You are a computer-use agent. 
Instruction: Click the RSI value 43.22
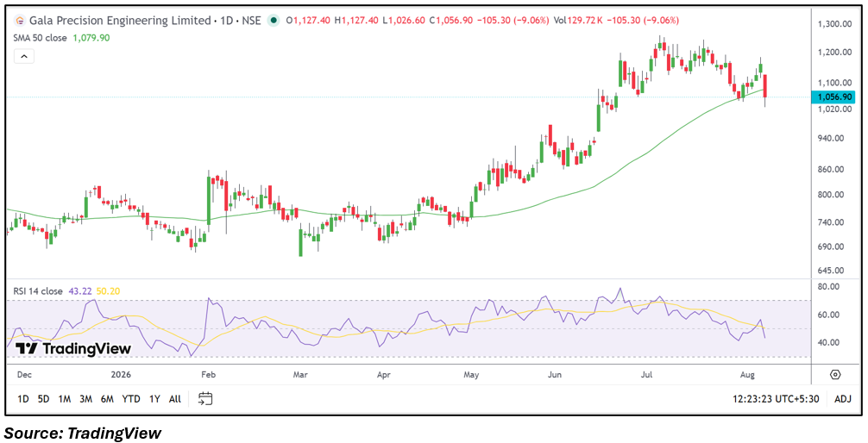79,291
